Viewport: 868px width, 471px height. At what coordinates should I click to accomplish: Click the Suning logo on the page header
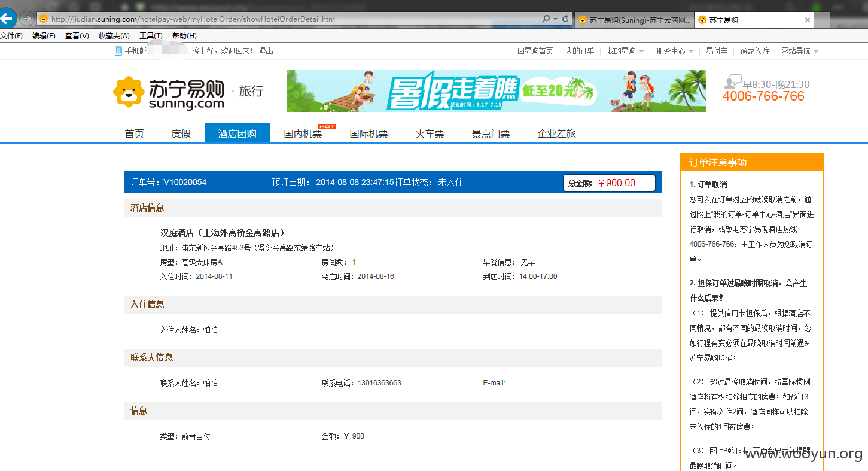(x=168, y=93)
